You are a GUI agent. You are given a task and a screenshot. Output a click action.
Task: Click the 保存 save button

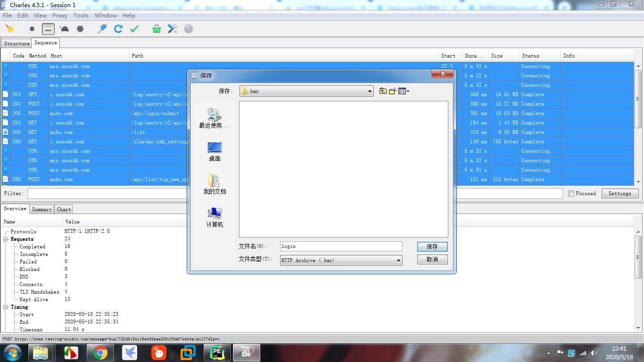coord(432,247)
